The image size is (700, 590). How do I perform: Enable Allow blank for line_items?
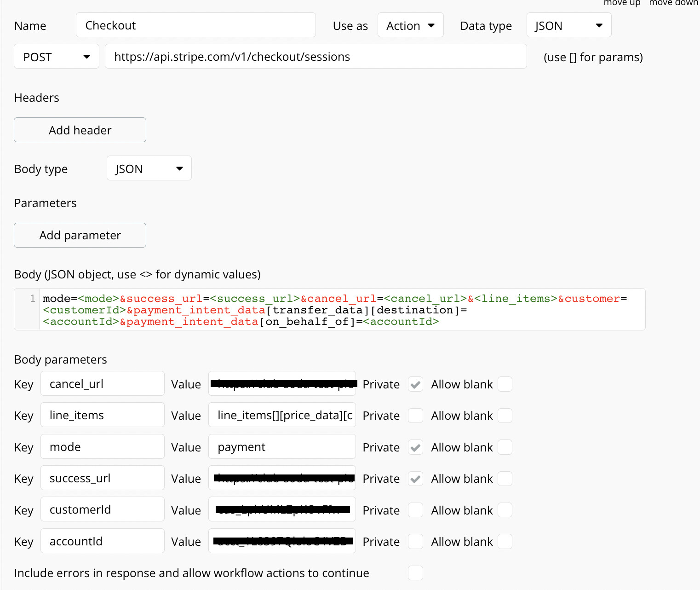tap(505, 416)
